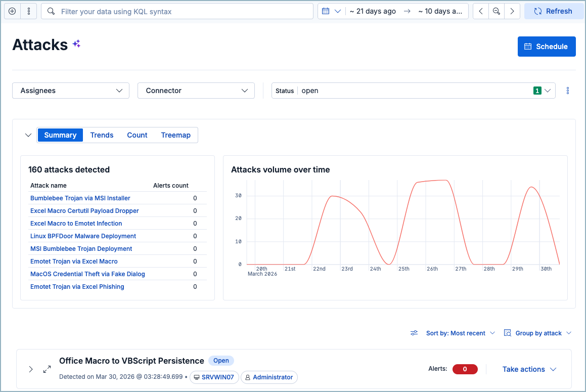Open the Assignees dropdown
The image size is (586, 392).
pyautogui.click(x=71, y=91)
